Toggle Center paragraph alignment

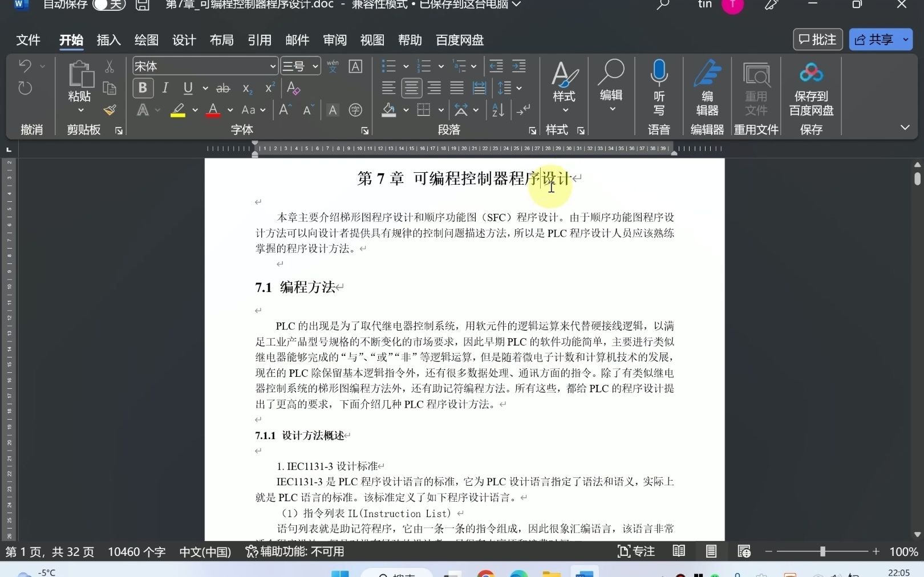(x=411, y=88)
